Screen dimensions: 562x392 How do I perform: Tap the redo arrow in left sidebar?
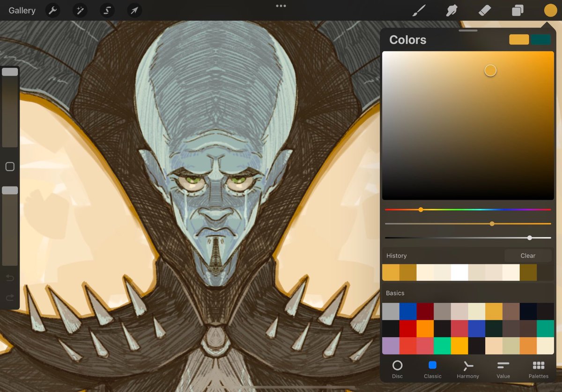tap(10, 298)
